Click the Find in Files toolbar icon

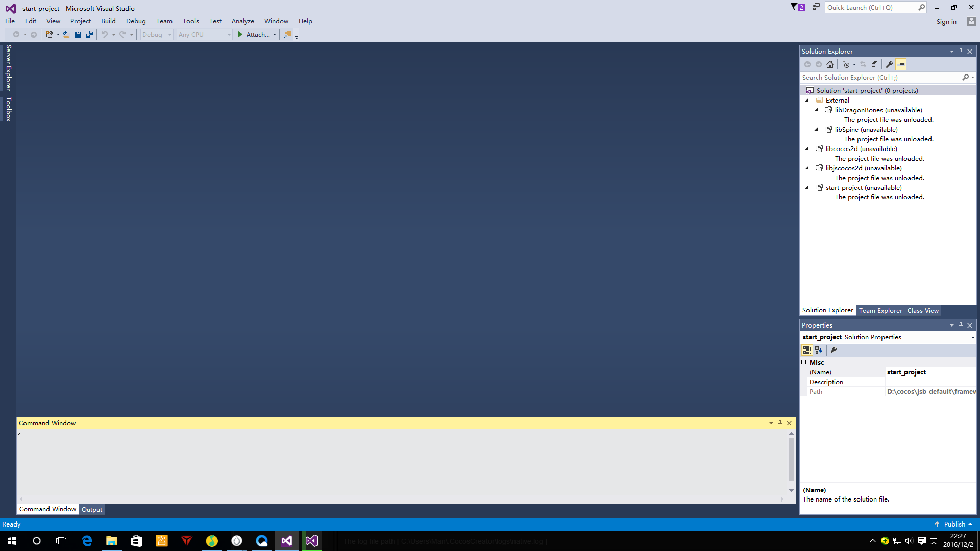(x=287, y=35)
